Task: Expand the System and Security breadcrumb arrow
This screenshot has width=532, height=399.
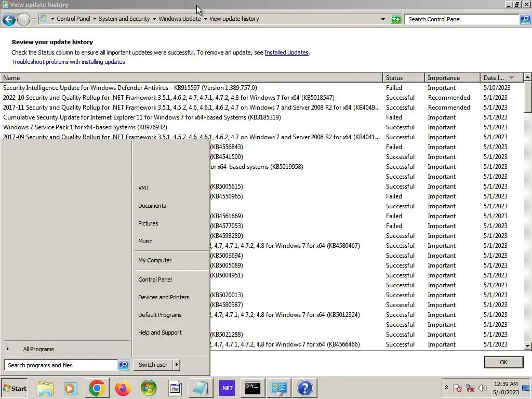Action: [x=154, y=19]
